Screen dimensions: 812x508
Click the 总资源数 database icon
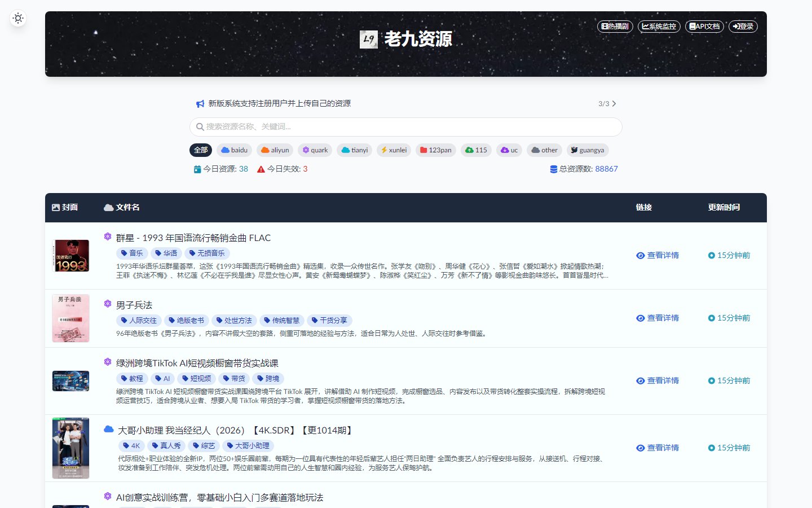(554, 169)
